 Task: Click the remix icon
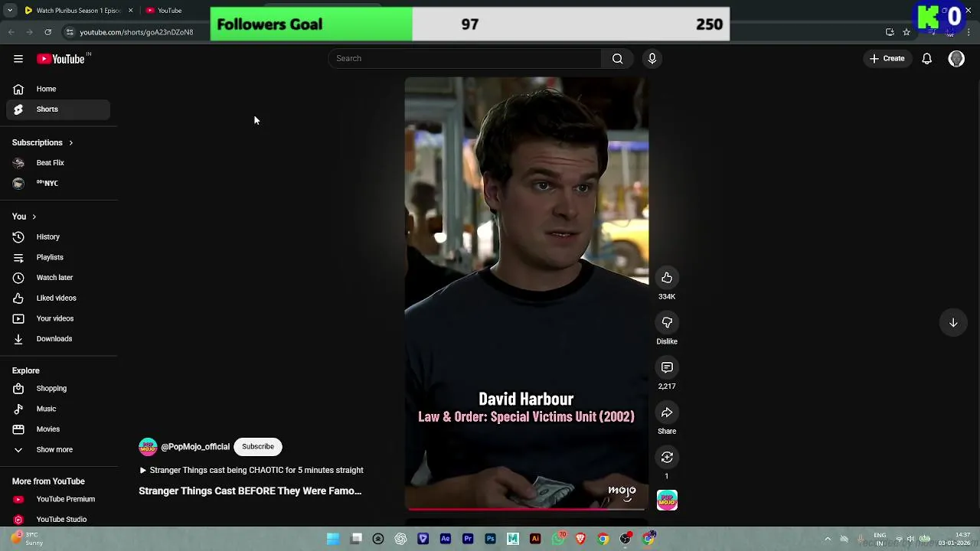[x=667, y=458]
